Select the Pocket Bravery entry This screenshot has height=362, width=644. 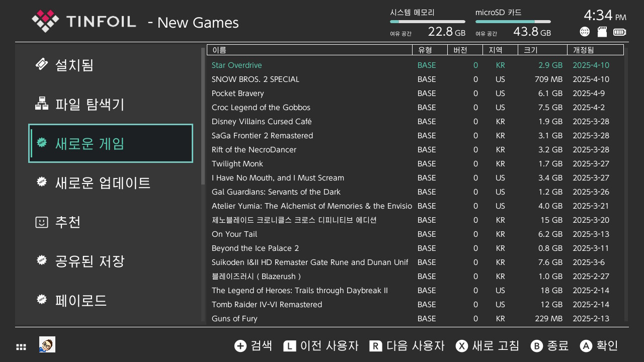point(416,93)
